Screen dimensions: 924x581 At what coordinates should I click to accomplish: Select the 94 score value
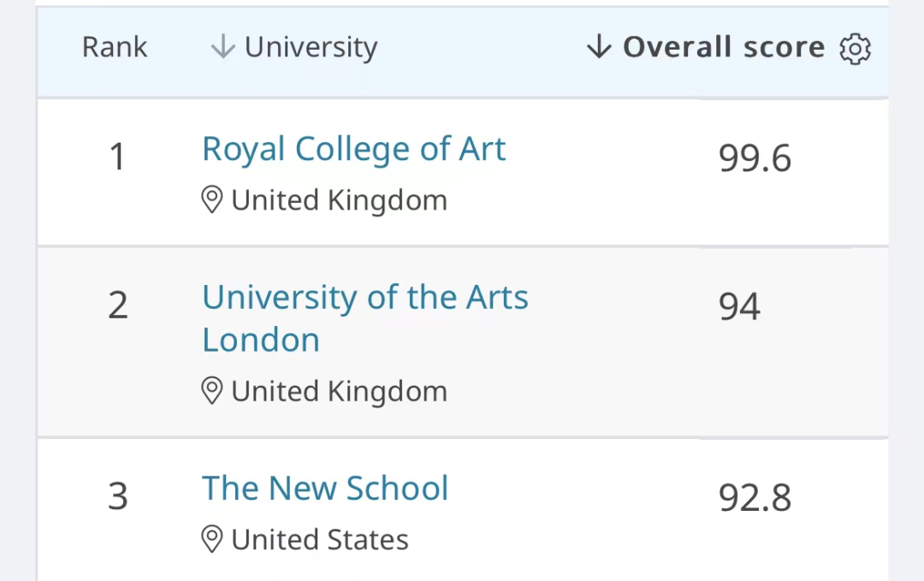pyautogui.click(x=739, y=306)
